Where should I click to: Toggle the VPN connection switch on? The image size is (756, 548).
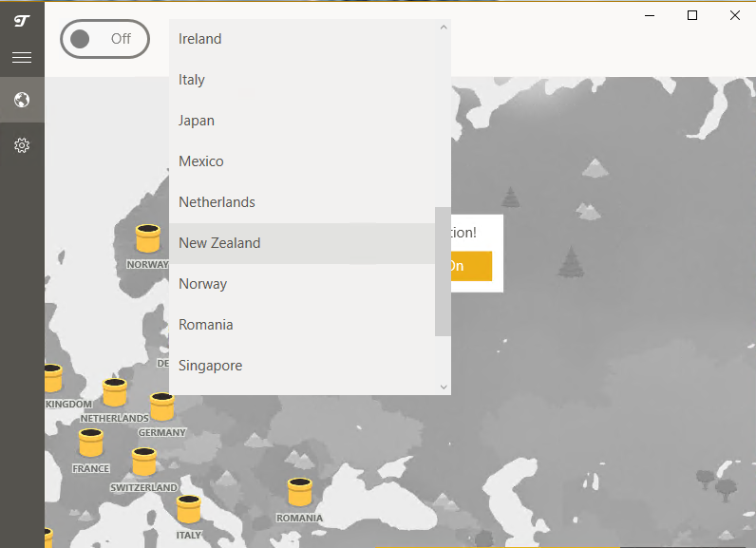click(x=104, y=39)
